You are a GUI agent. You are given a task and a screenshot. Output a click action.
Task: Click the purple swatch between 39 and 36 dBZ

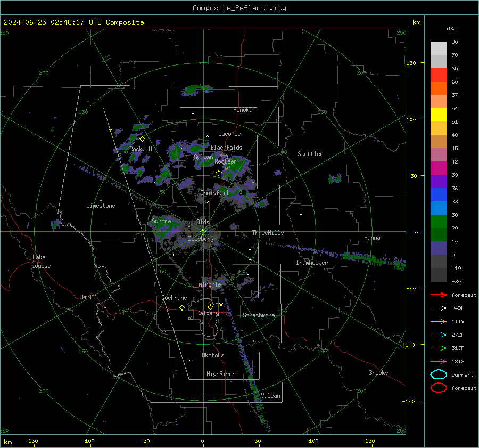click(x=439, y=182)
